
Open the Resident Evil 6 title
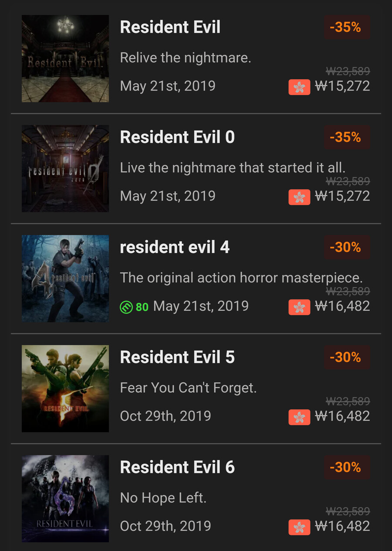(177, 467)
